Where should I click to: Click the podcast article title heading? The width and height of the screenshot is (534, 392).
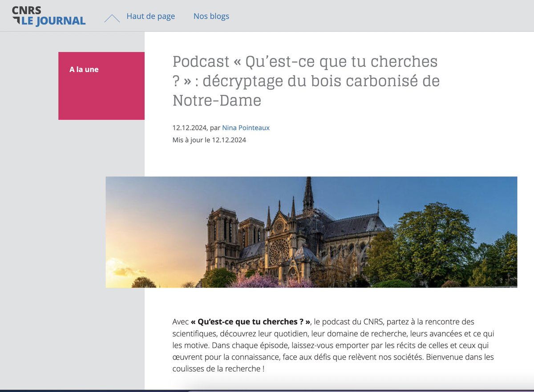[306, 81]
